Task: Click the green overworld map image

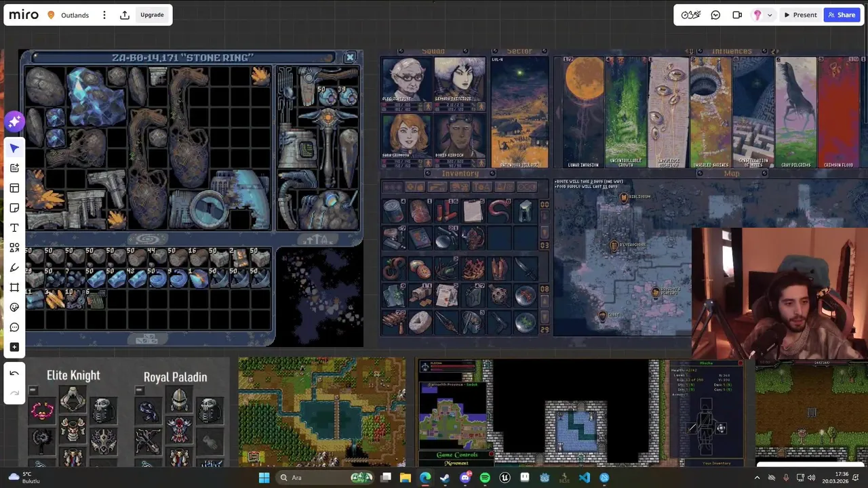Action: tap(322, 413)
